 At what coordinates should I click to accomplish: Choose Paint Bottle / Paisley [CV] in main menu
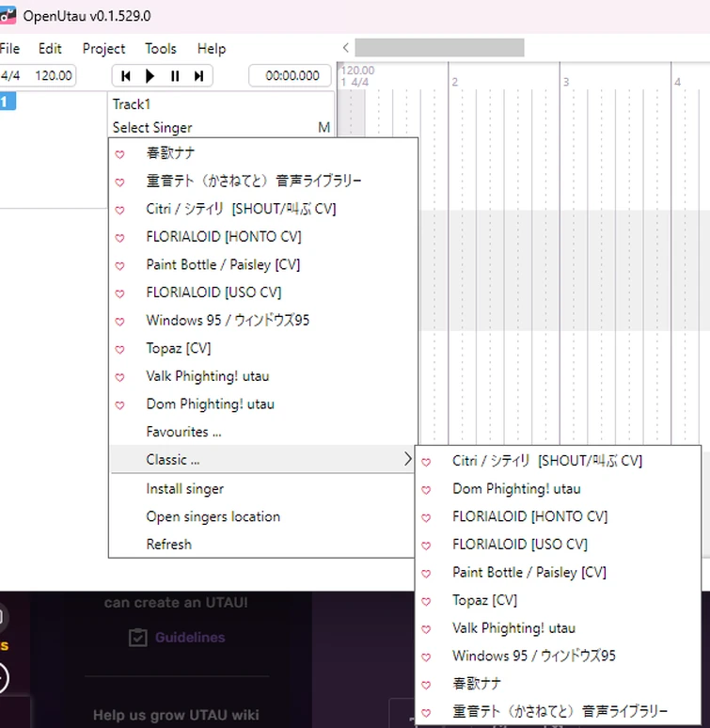tap(223, 264)
